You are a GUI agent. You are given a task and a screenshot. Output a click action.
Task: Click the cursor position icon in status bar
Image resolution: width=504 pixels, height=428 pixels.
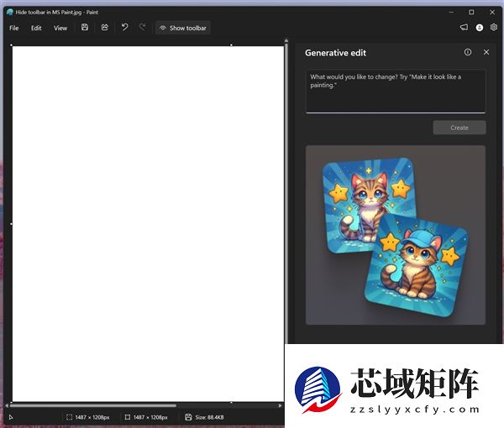pyautogui.click(x=11, y=417)
